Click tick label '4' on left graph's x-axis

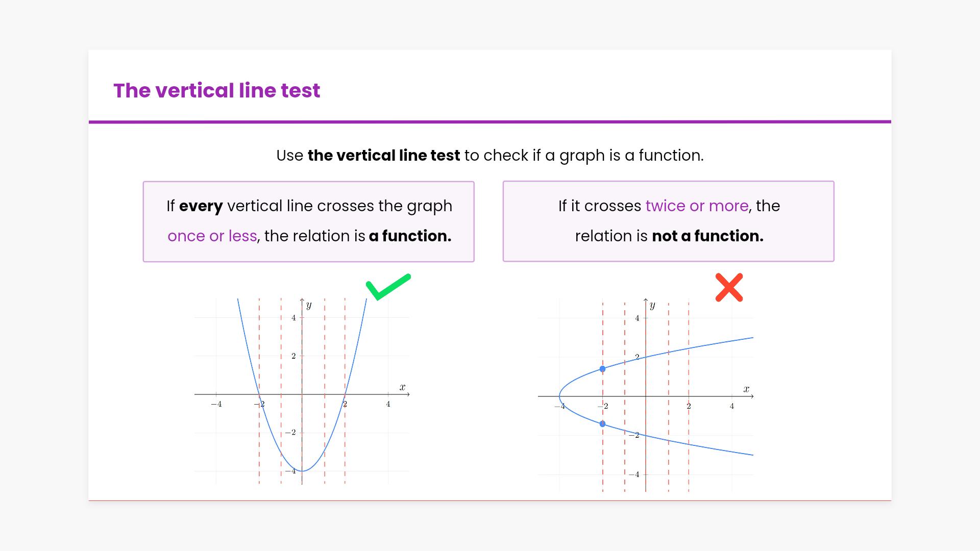(x=388, y=404)
